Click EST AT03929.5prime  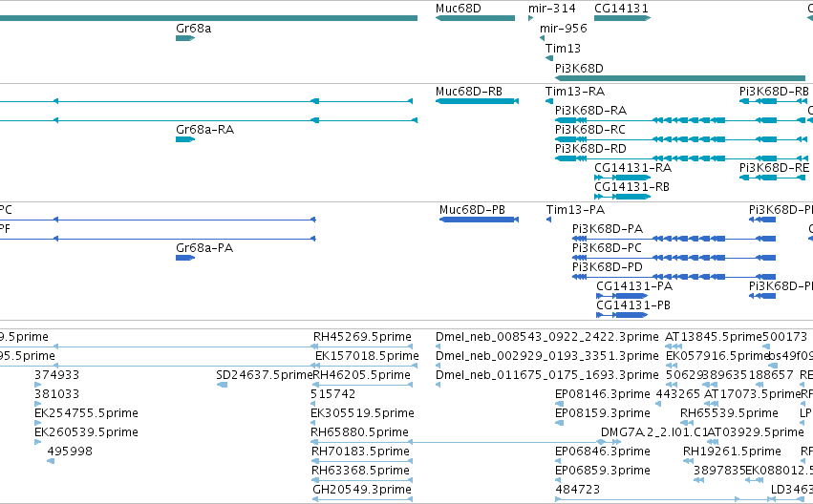tap(756, 432)
